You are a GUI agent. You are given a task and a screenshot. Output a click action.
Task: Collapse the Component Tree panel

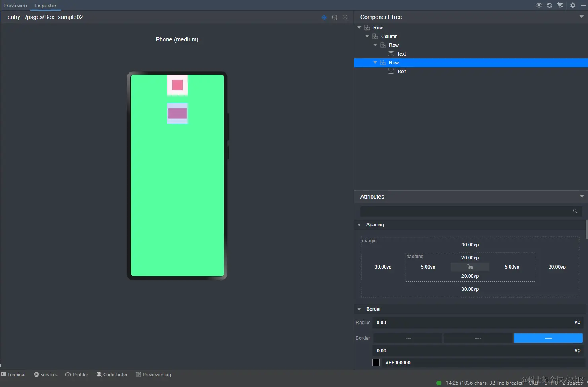(582, 17)
